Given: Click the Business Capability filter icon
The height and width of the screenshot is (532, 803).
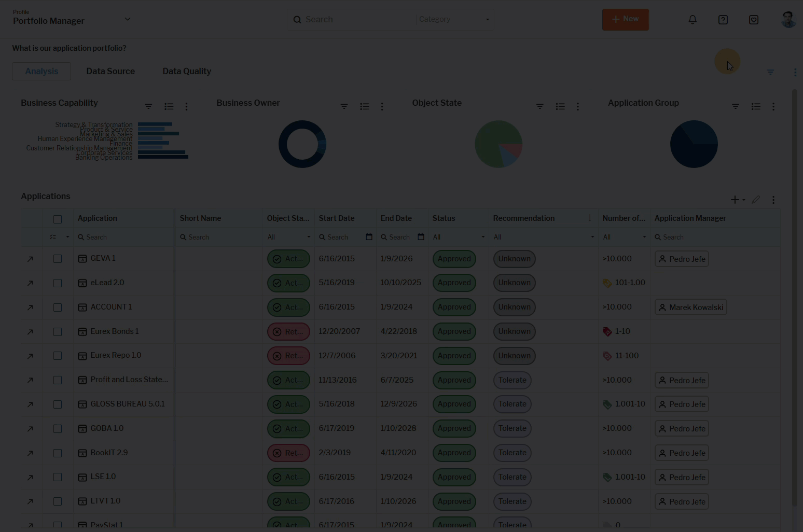Looking at the screenshot, I should click(148, 106).
